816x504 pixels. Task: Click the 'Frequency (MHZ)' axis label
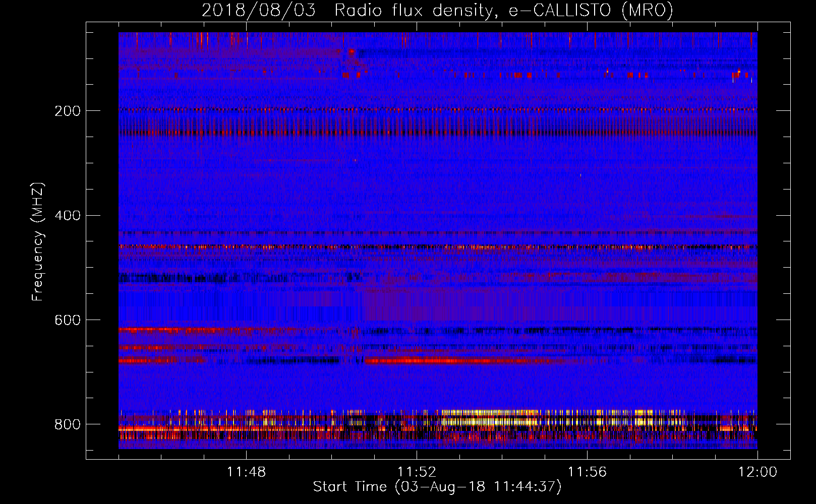pos(38,241)
